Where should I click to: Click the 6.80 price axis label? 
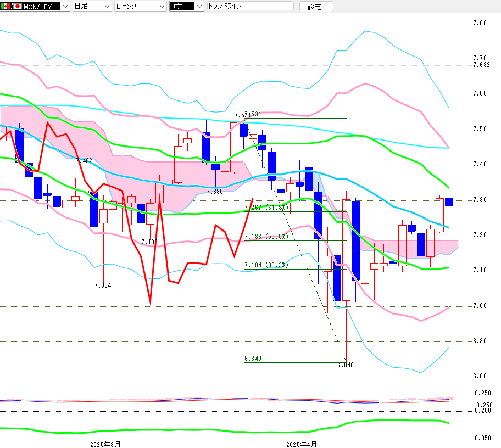(x=480, y=376)
